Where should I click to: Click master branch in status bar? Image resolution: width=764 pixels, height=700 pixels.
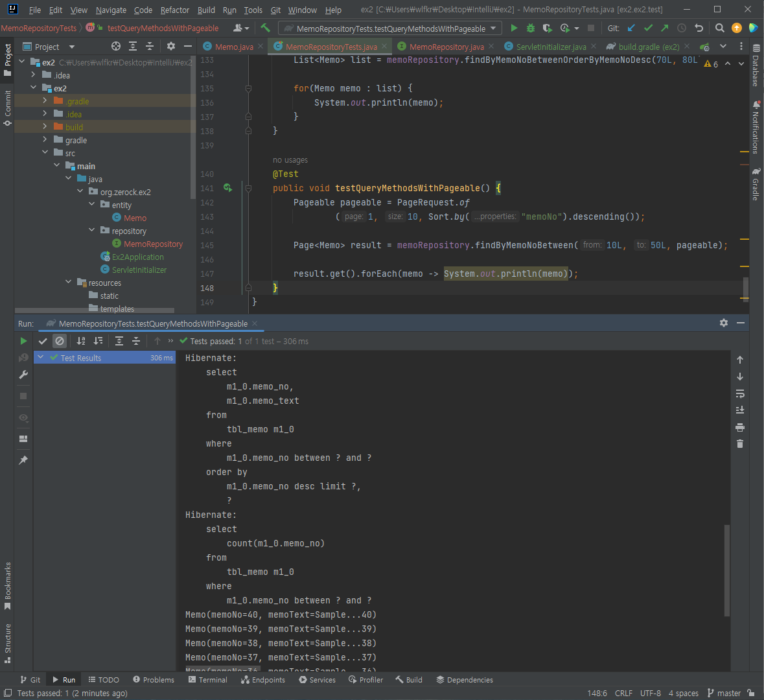(x=724, y=693)
